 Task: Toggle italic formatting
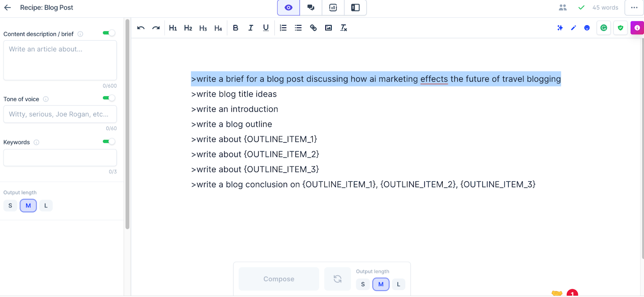click(x=251, y=28)
